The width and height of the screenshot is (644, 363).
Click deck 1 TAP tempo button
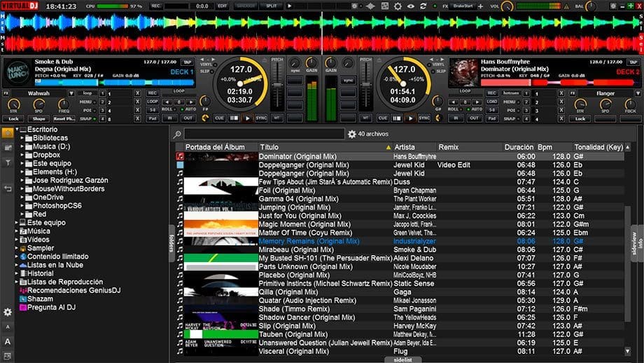(188, 62)
